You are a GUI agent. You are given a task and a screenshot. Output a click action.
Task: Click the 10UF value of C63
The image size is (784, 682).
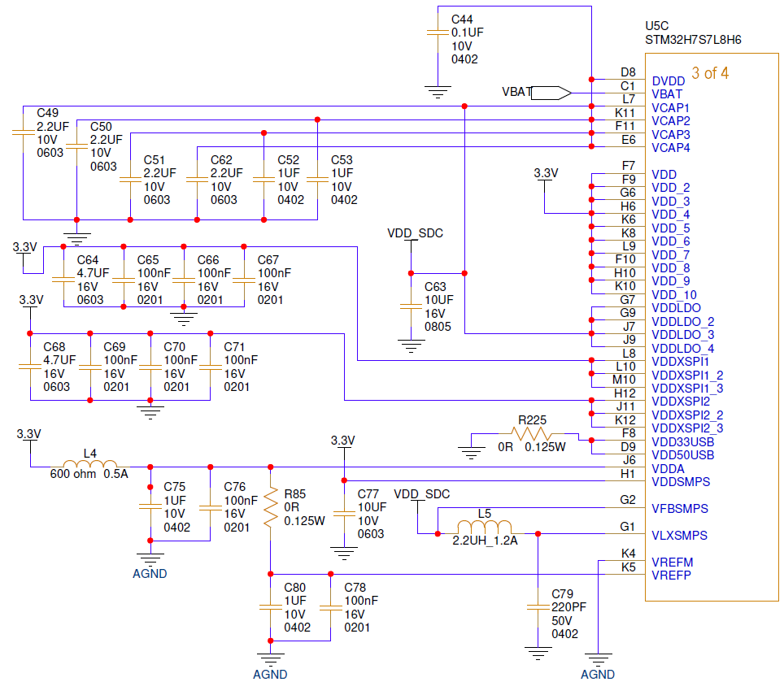pyautogui.click(x=439, y=300)
